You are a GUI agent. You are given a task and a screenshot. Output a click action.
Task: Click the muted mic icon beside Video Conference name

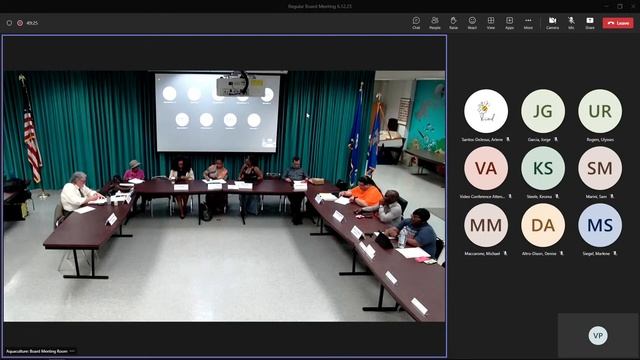[510, 197]
